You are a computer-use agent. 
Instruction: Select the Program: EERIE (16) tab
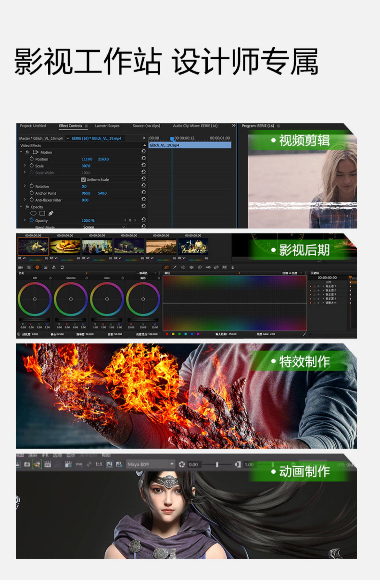[258, 126]
